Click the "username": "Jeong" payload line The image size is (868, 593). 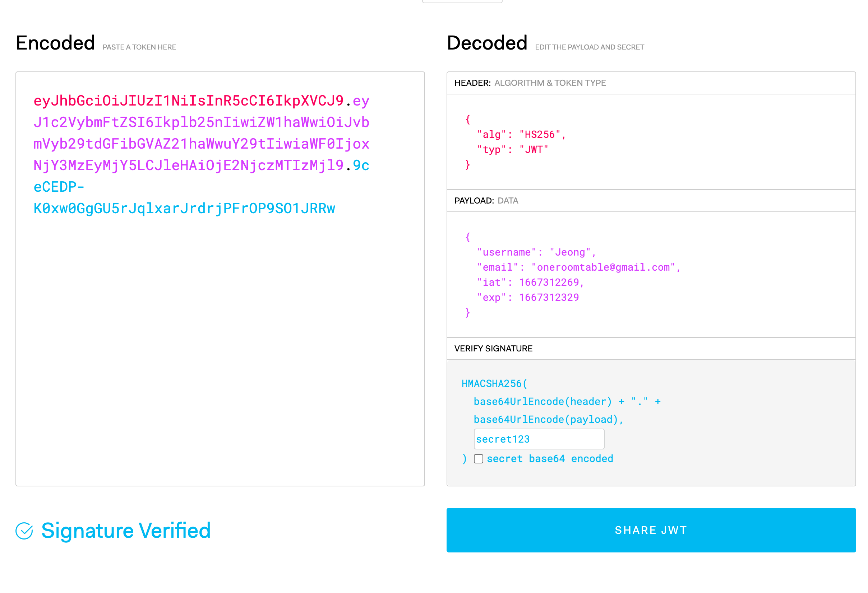(536, 252)
